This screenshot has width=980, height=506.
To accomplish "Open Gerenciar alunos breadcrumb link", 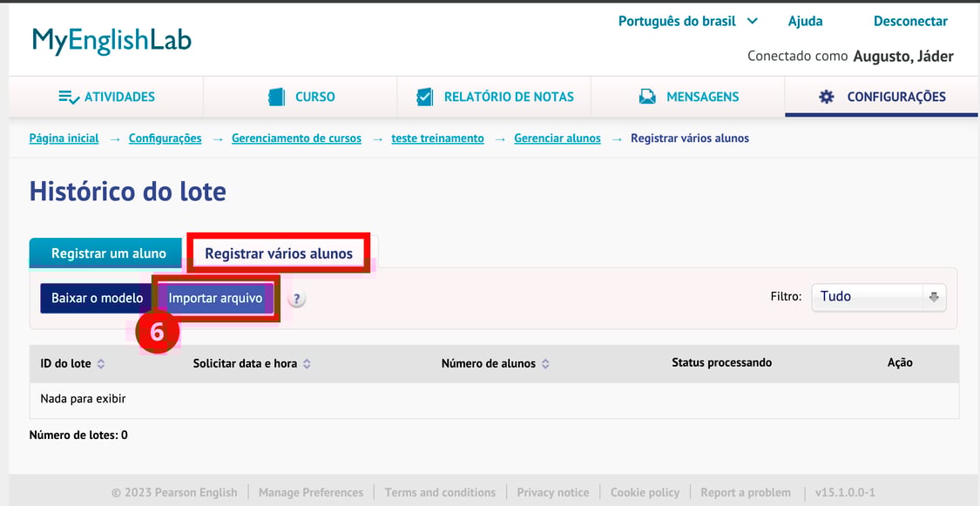I will (x=557, y=138).
